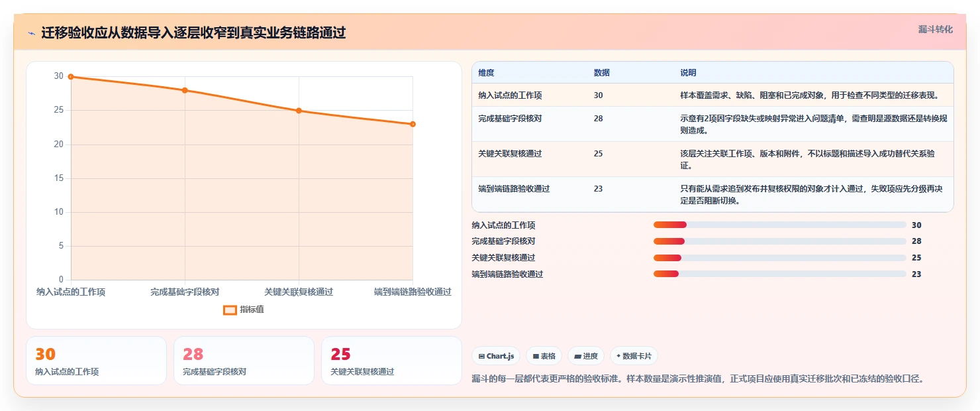Image resolution: width=980 pixels, height=411 pixels.
Task: Click the y-axis tick label 20
Action: (x=59, y=144)
